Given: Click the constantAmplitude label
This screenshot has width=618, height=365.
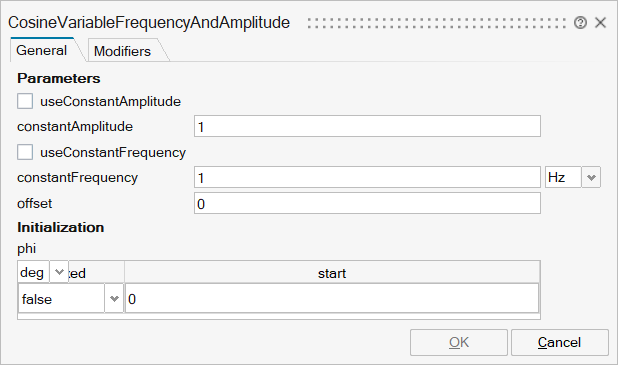Looking at the screenshot, I should [x=75, y=127].
